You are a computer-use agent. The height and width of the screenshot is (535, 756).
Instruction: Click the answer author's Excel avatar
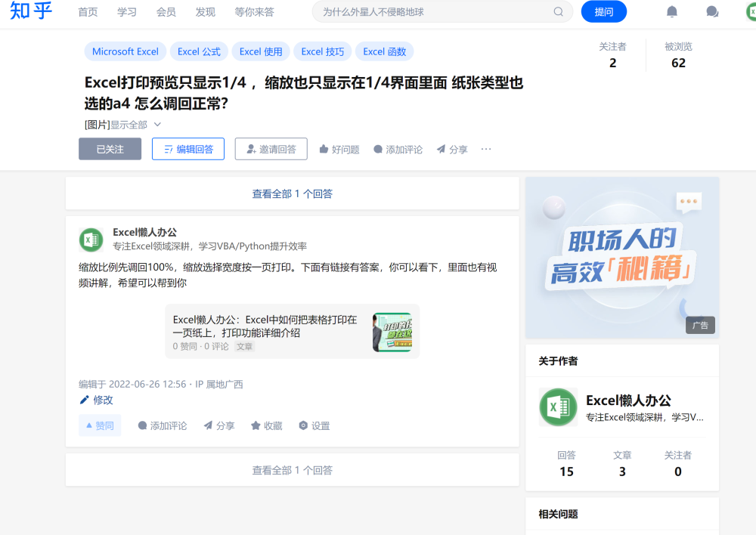pos(91,240)
